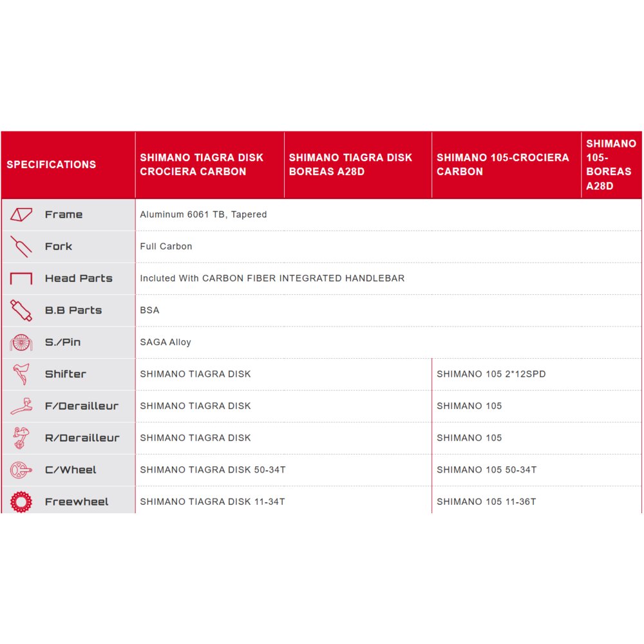Click the red Freewheel cassette icon

tap(21, 502)
